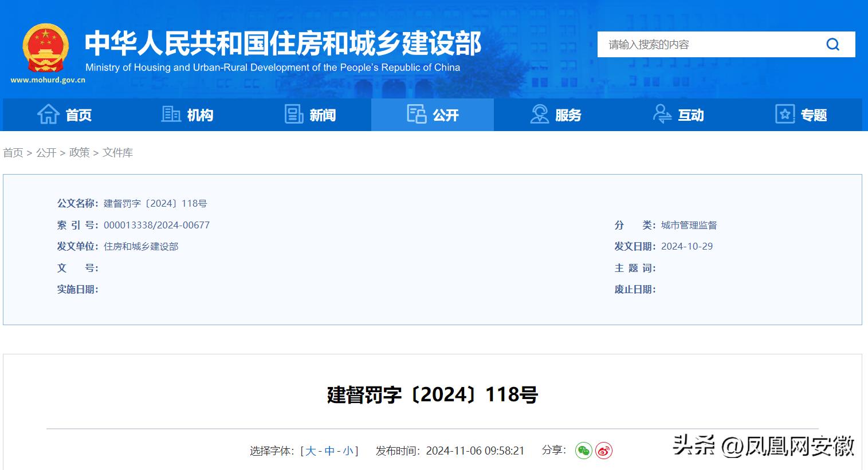Select 小 small font size
868x470 pixels.
pyautogui.click(x=348, y=451)
